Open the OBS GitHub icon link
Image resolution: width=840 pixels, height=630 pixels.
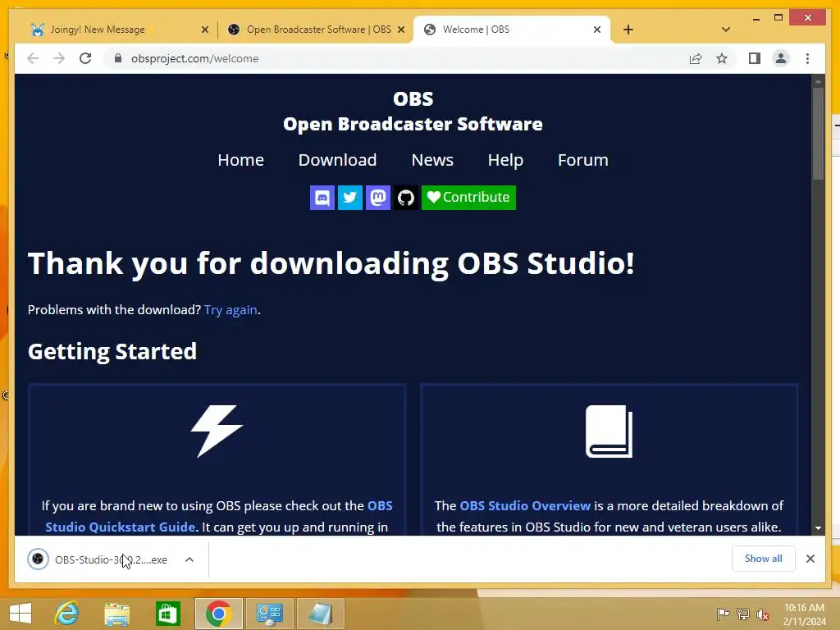pyautogui.click(x=405, y=198)
